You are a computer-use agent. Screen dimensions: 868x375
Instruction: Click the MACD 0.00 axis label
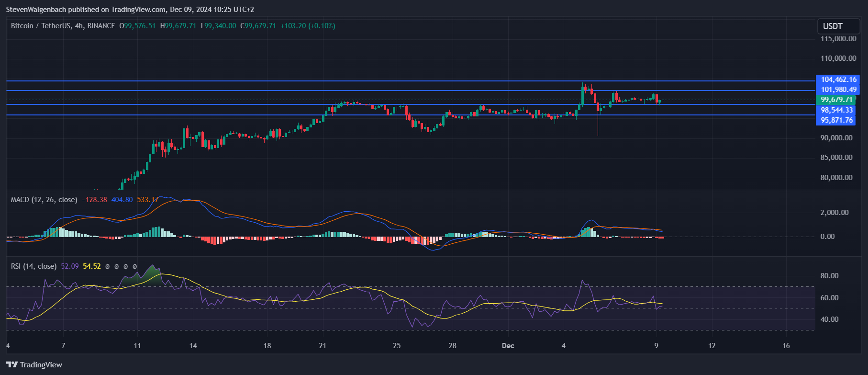pos(827,237)
